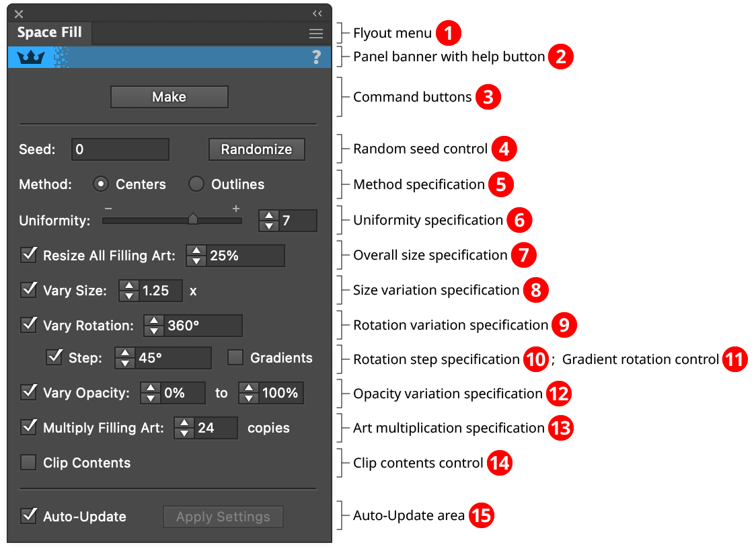Increase Multiply Filling Art copies with the up arrow
This screenshot has height=551, width=756.
[x=183, y=423]
